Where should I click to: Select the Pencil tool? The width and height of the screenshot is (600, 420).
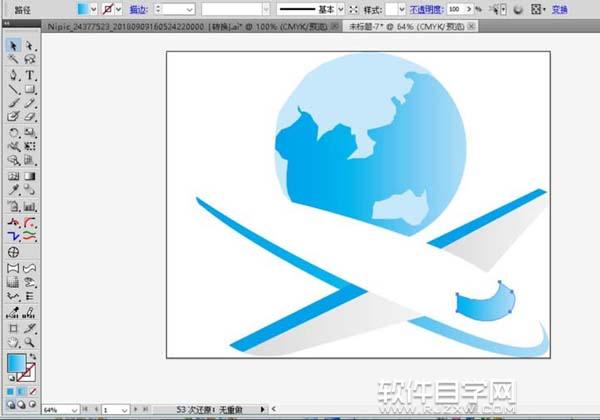[29, 103]
